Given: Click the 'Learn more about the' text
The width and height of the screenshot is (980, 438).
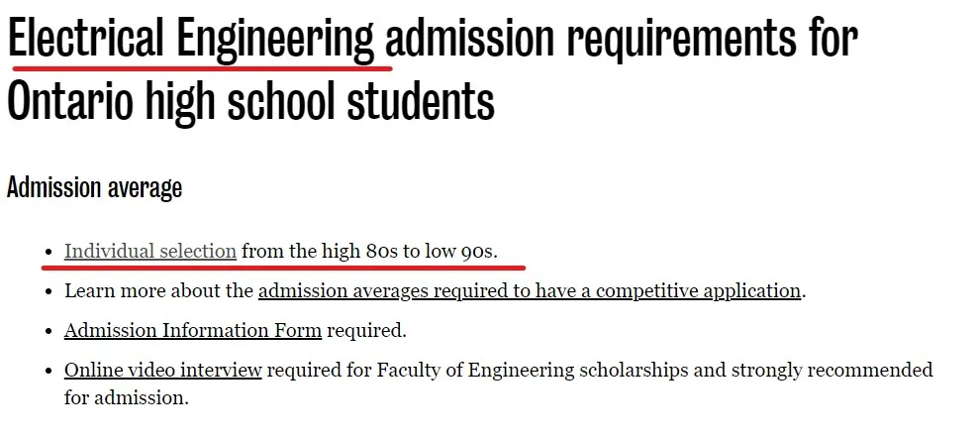Looking at the screenshot, I should [x=159, y=291].
